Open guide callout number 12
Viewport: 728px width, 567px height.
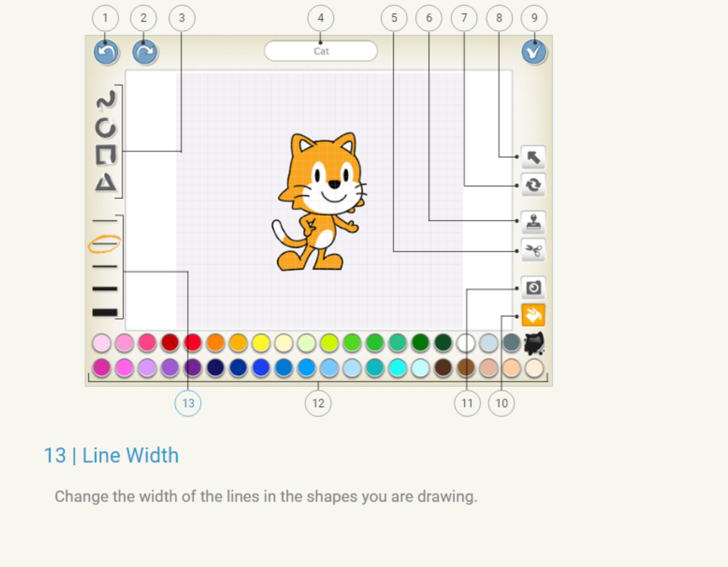pyautogui.click(x=318, y=403)
